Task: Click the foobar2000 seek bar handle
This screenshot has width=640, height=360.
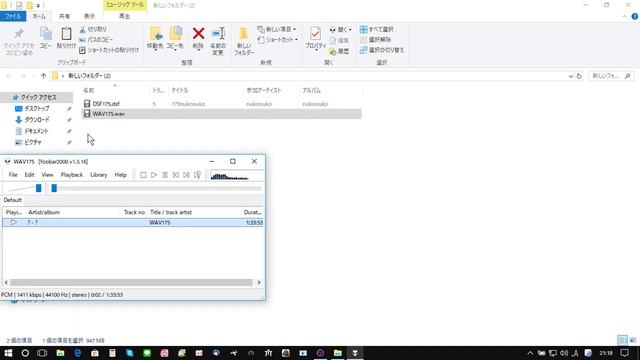Action: (54, 188)
